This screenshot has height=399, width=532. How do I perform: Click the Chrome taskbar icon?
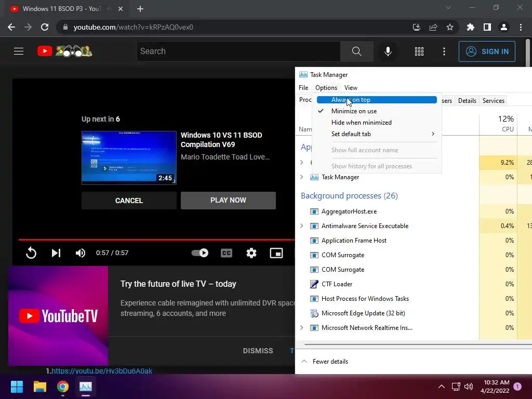[63, 387]
